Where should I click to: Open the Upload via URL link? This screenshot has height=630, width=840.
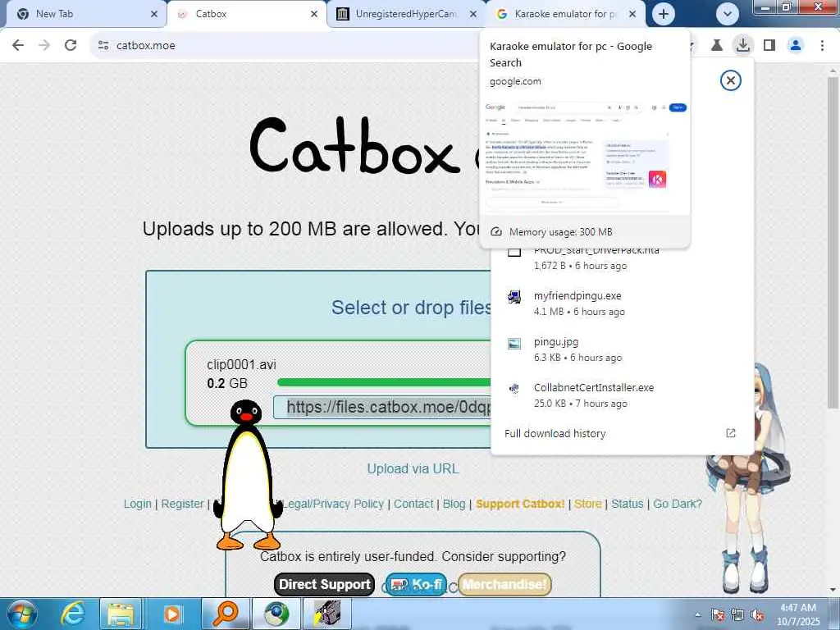413,468
